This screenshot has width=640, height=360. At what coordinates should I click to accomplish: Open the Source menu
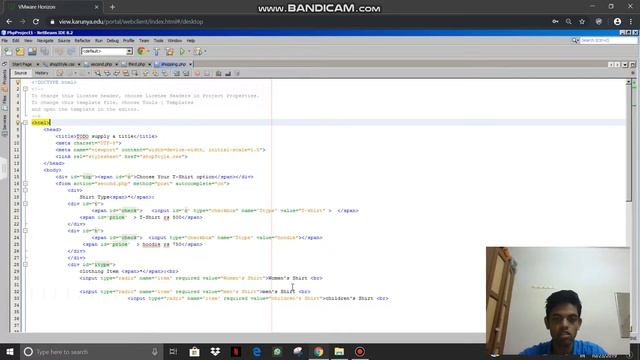point(64,41)
